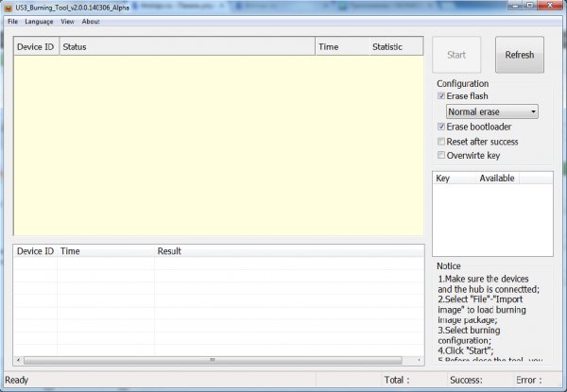Click the US3 Burning Tool title bar icon
The width and height of the screenshot is (567, 392).
9,8
